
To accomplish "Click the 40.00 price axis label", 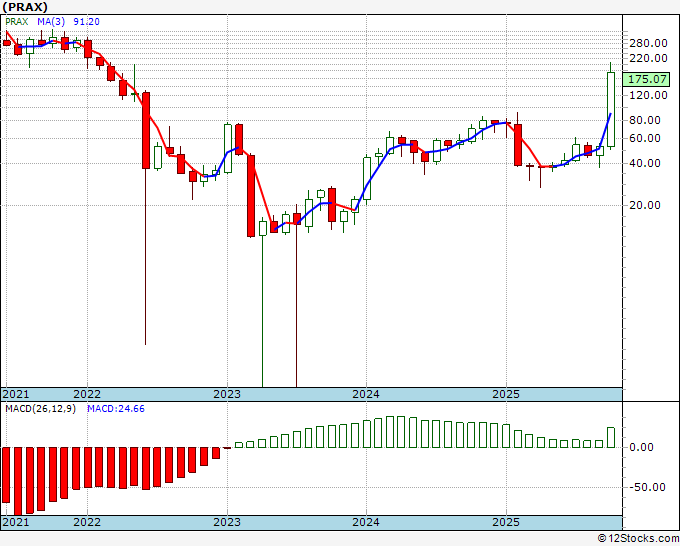I will pos(645,163).
